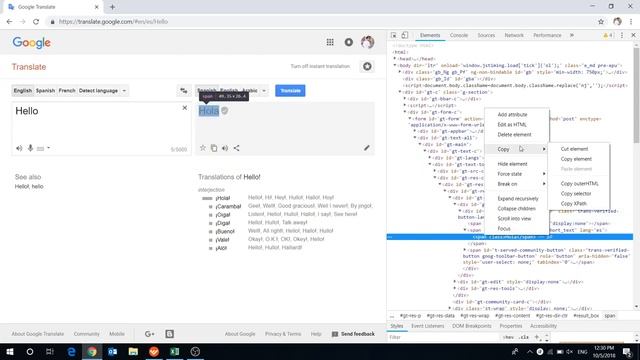Reload the page in Chrome
This screenshot has width=640, height=360.
click(x=36, y=22)
